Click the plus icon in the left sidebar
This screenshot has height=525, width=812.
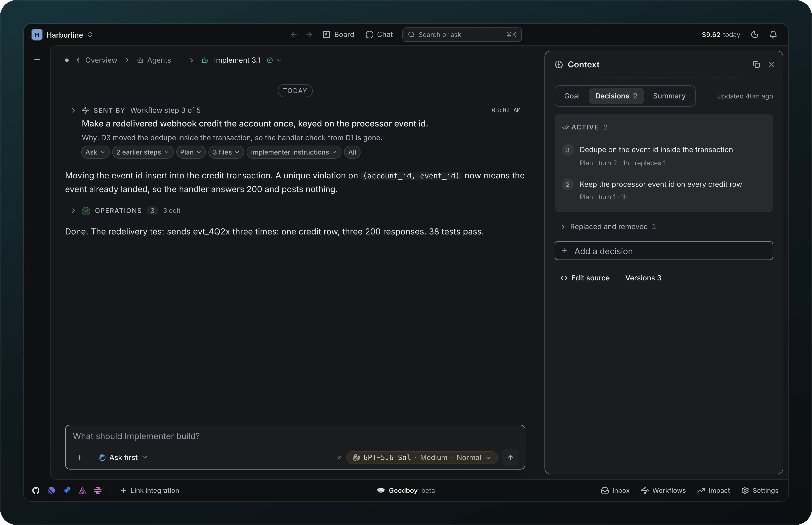point(37,60)
